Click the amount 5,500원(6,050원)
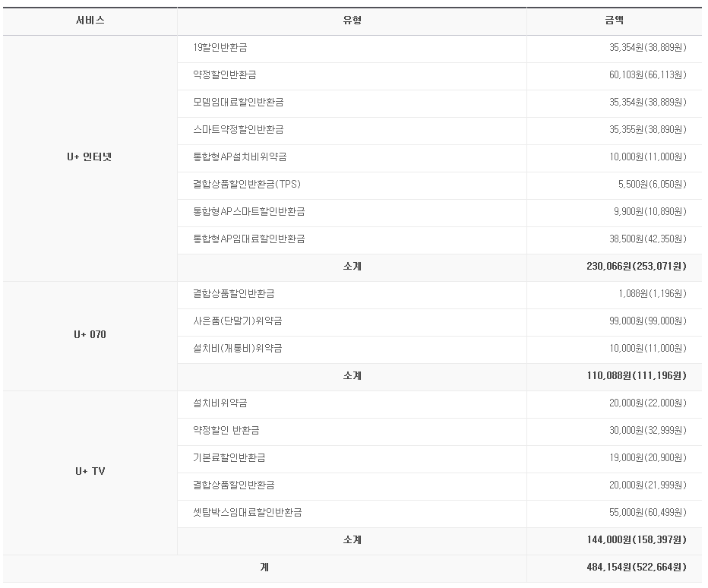Image resolution: width=708 pixels, height=588 pixels. 652,185
